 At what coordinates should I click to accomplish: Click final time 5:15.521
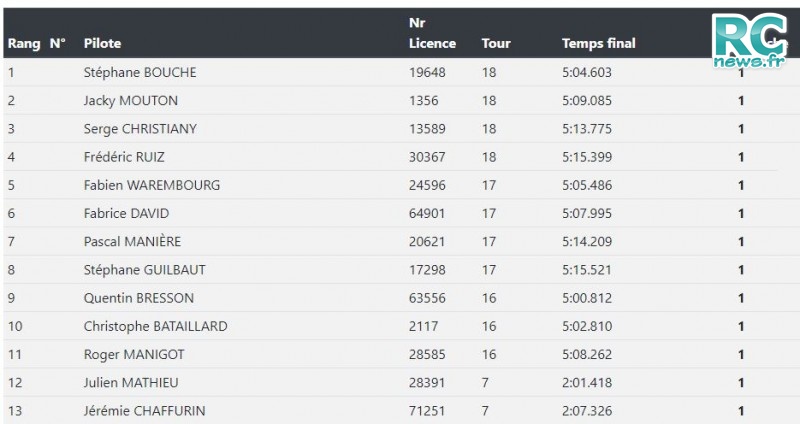[x=587, y=270]
